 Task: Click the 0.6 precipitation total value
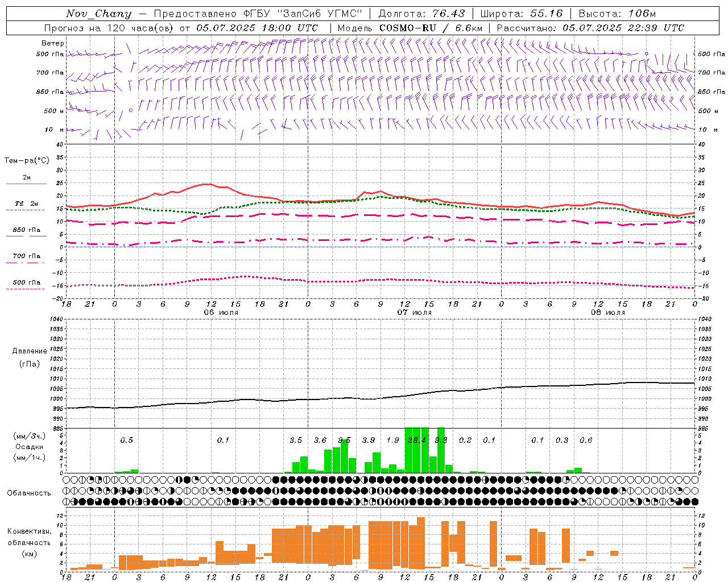point(586,440)
